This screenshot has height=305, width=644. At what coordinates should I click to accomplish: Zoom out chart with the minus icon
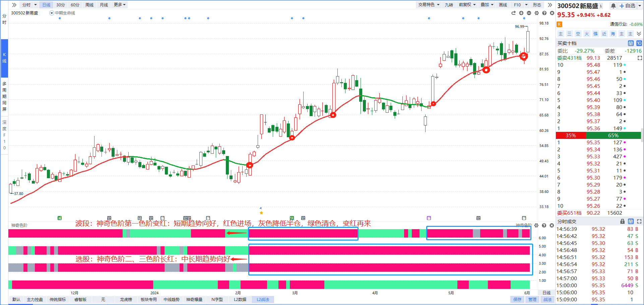pos(529,13)
